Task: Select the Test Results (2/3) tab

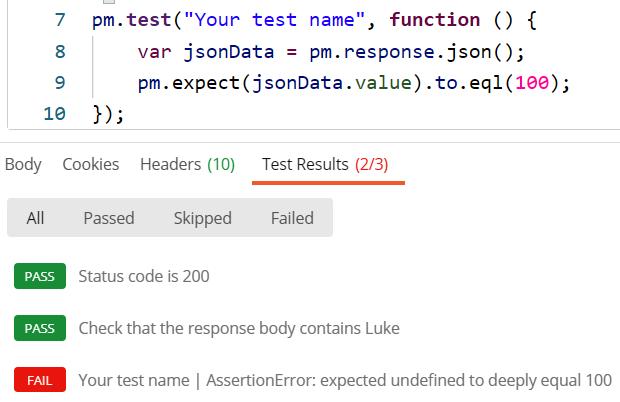Action: [x=325, y=164]
